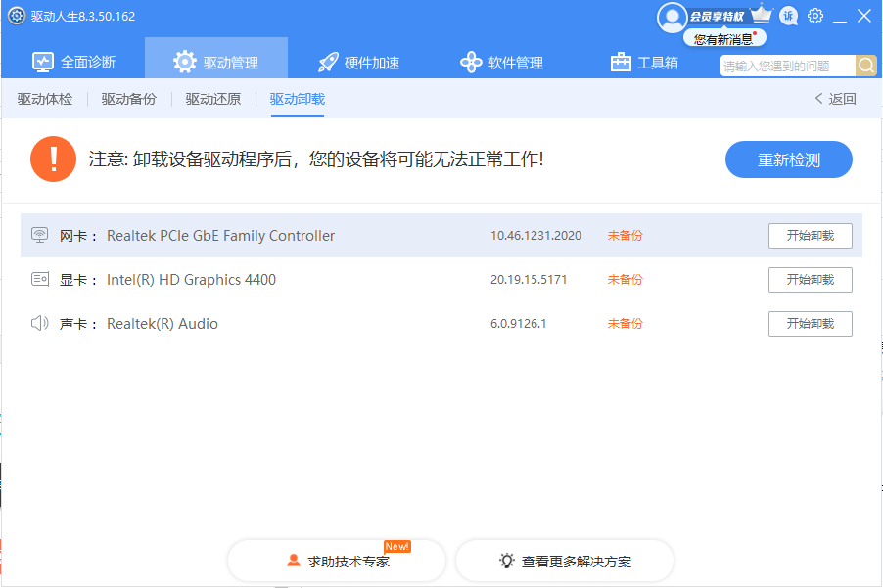Open the 软件管理 tab

[x=501, y=63]
